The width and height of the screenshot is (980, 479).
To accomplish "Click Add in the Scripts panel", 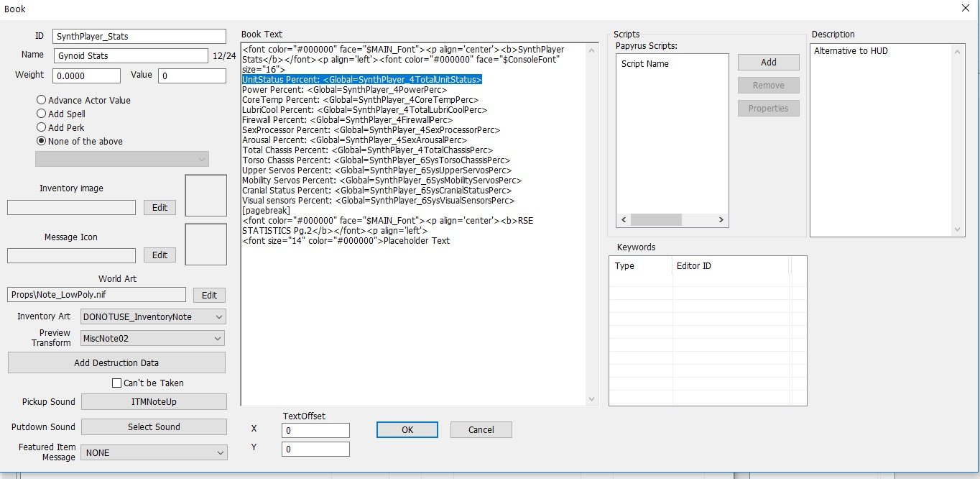I will [769, 63].
